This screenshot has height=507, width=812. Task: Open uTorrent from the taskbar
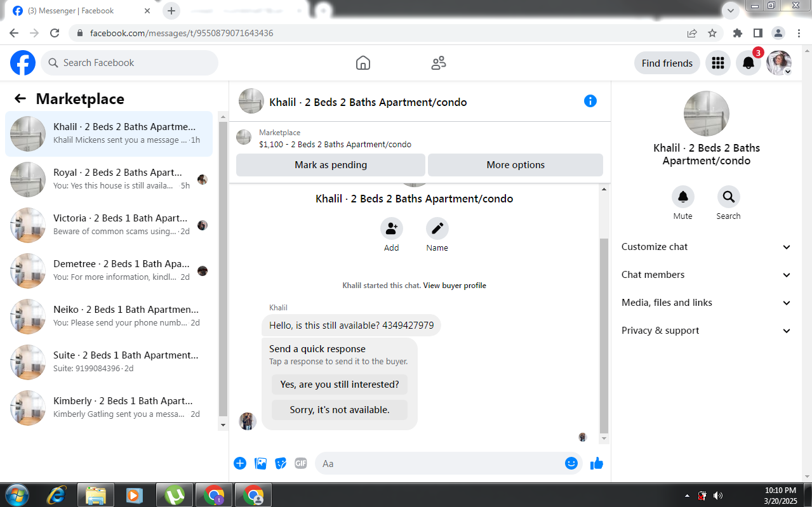click(x=175, y=494)
